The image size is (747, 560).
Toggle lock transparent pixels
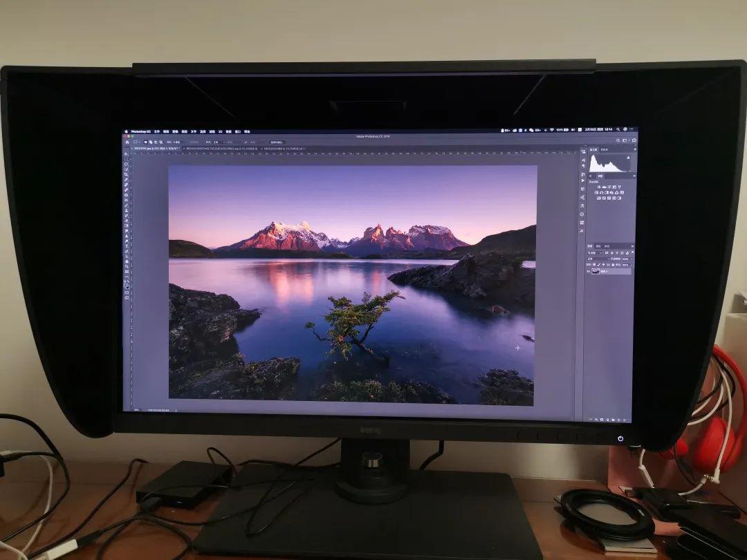click(x=594, y=264)
